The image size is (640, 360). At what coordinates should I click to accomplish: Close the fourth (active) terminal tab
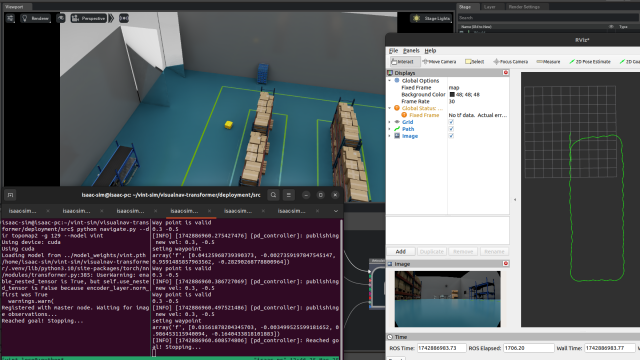click(x=209, y=211)
